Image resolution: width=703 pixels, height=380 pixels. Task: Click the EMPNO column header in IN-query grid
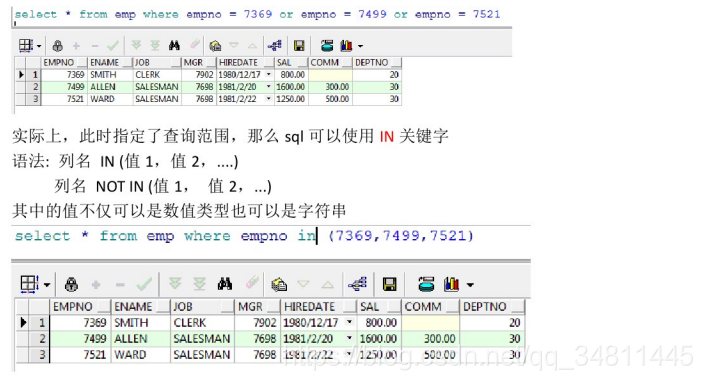80,307
